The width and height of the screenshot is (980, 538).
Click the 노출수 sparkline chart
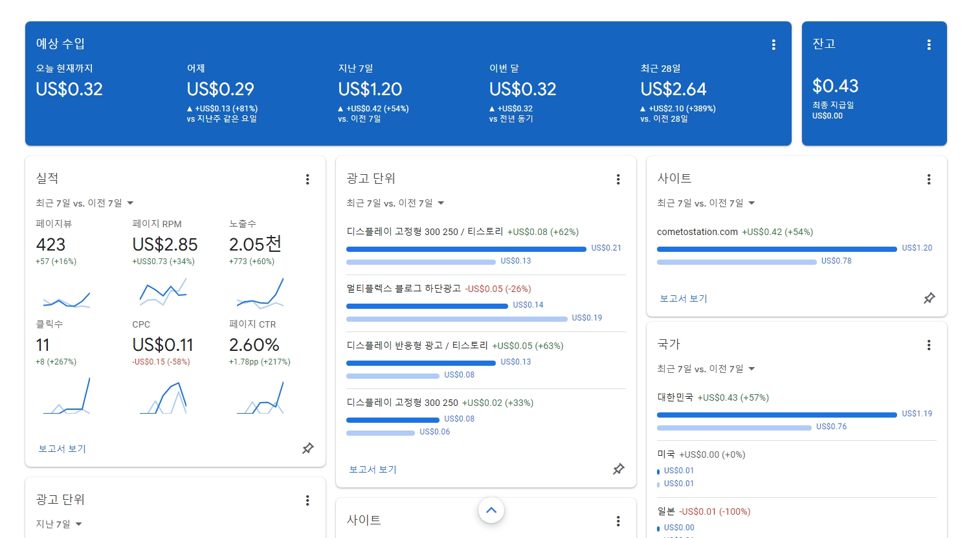[x=260, y=293]
